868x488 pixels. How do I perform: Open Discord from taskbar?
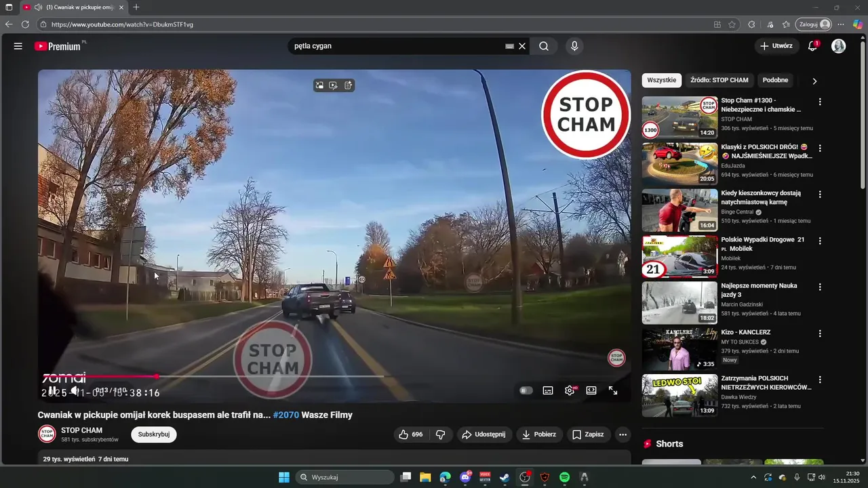click(465, 477)
